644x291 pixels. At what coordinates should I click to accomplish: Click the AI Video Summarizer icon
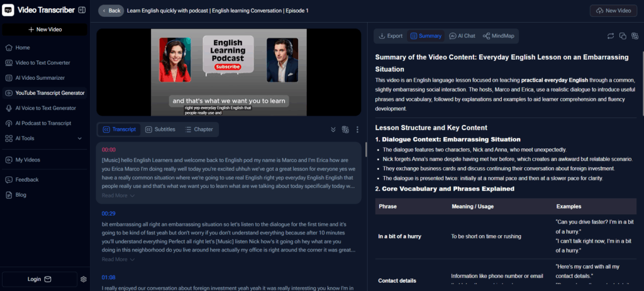pos(9,77)
